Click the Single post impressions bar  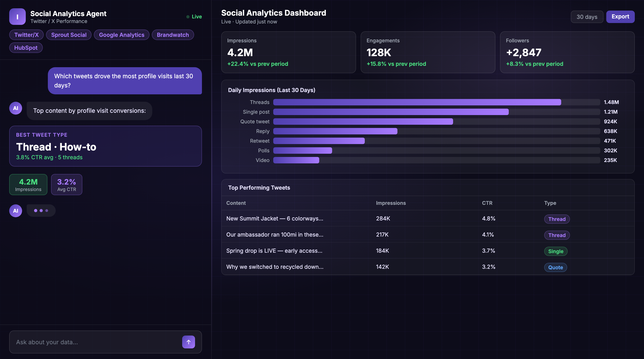[x=391, y=112]
